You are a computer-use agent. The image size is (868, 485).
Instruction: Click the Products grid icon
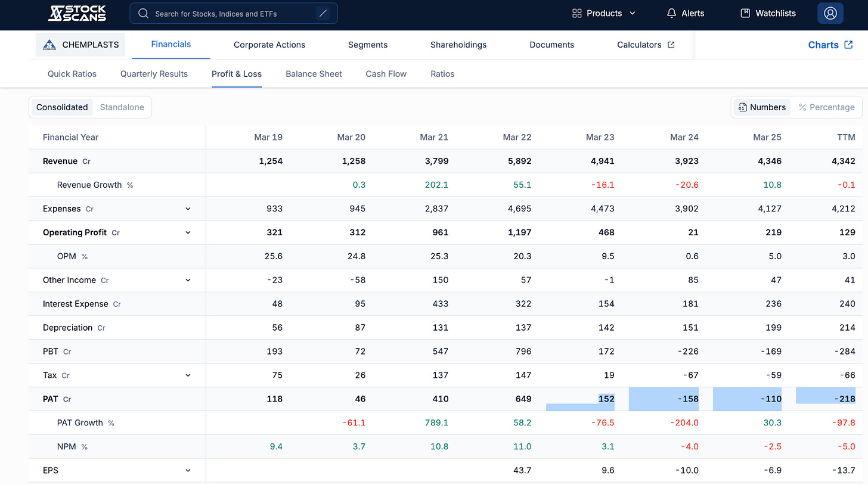point(576,13)
